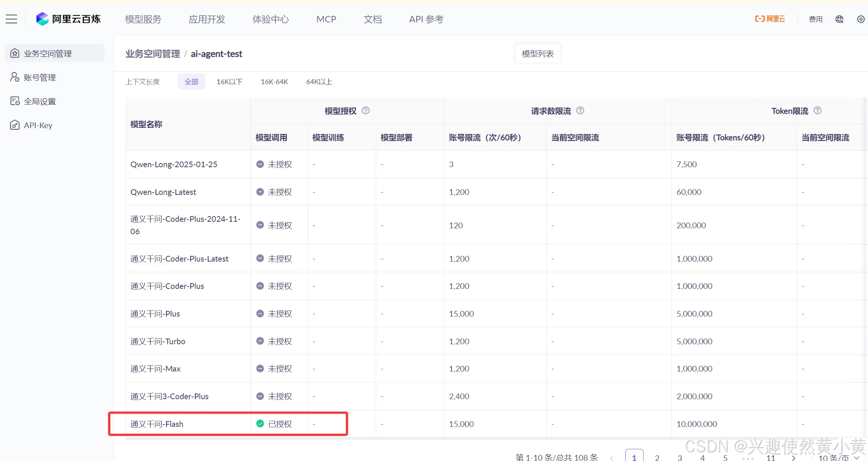Go to page 3
Screen dimensions: 868x461
click(680, 458)
